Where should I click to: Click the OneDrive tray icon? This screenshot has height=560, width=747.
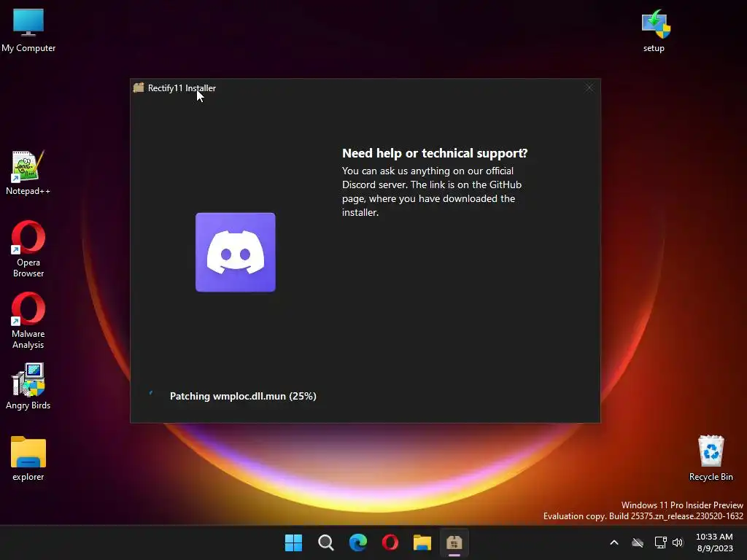[x=638, y=542]
